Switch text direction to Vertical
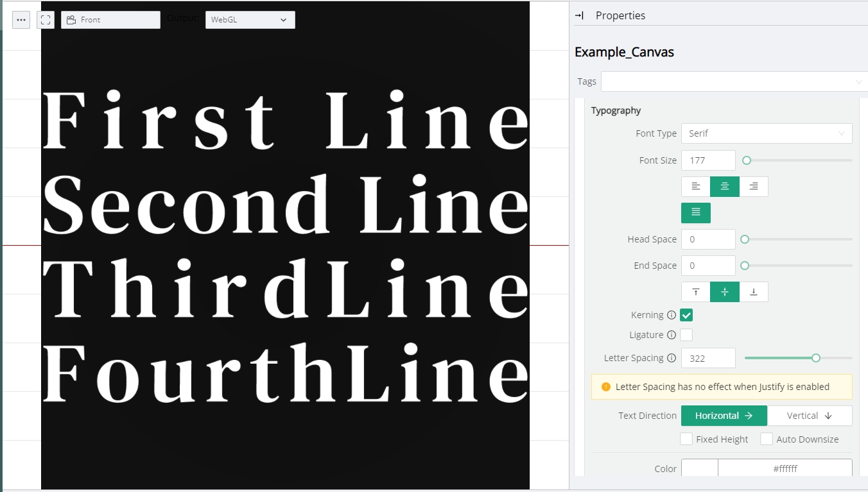The height and width of the screenshot is (492, 868). point(810,416)
